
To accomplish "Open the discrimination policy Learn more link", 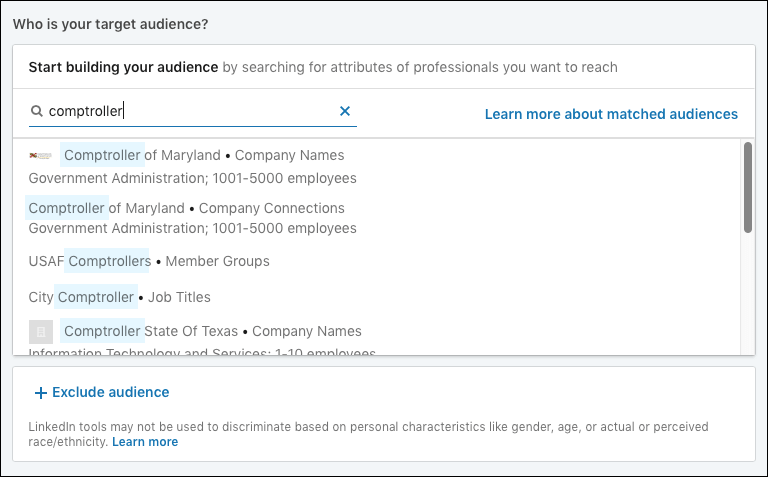I will 145,442.
